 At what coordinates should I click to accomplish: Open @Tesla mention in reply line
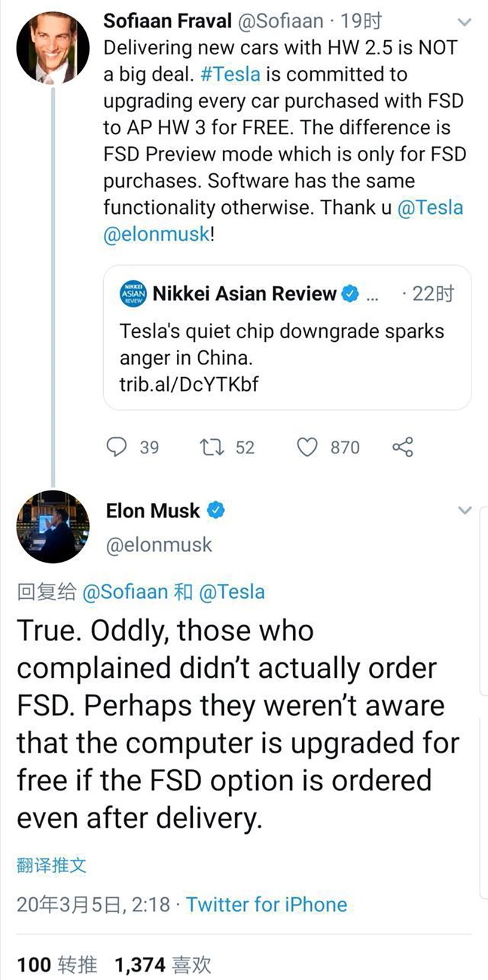[x=232, y=592]
